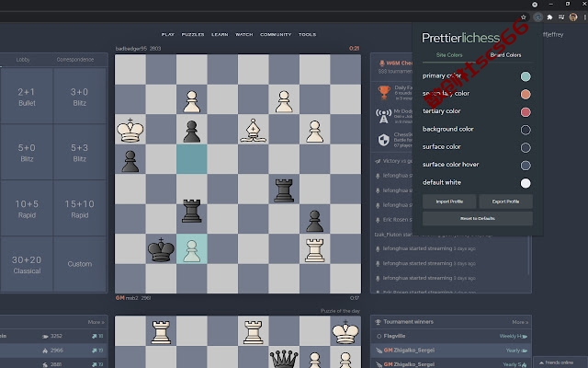Pick the surface color hover swatch
This screenshot has width=588, height=368.
point(526,166)
